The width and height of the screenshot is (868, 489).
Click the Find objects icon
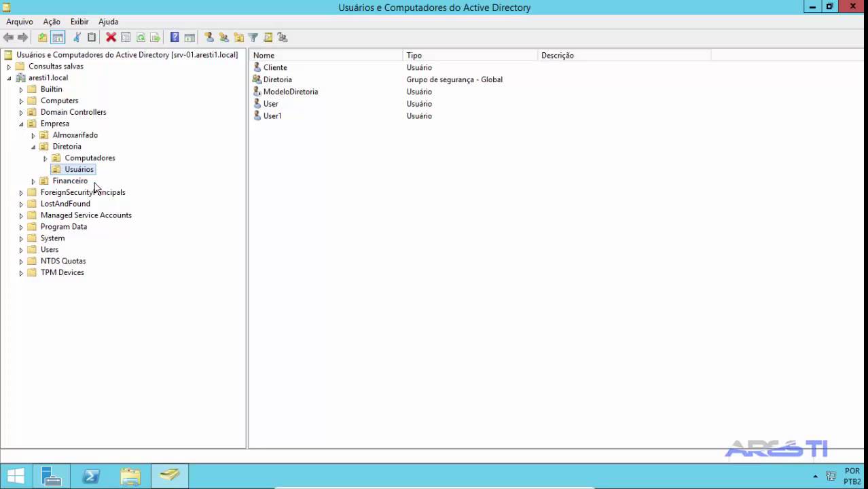point(268,37)
